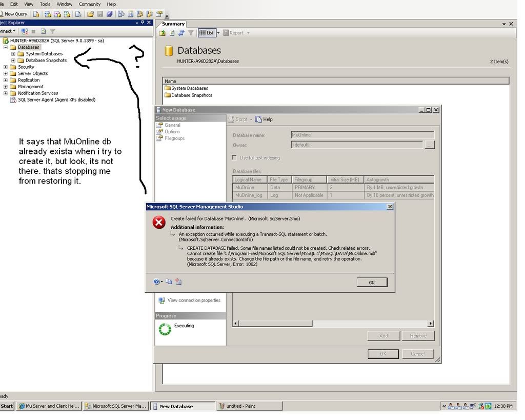Click the copy message icon in error dialog
The image size is (525, 420).
[x=169, y=282]
